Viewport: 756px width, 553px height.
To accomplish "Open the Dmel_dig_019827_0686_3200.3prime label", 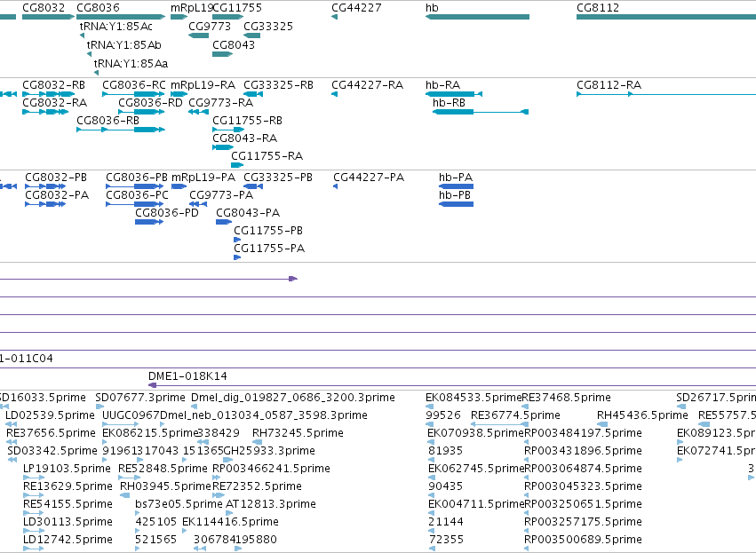I will point(293,398).
